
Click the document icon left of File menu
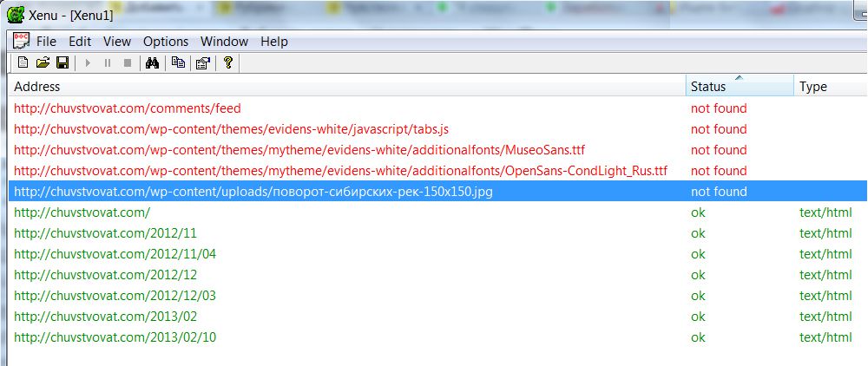[21, 41]
